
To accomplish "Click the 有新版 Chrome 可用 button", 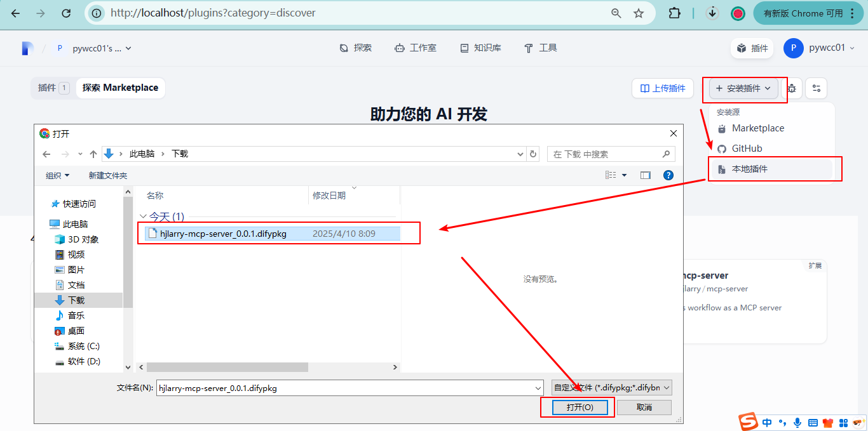I will point(808,13).
